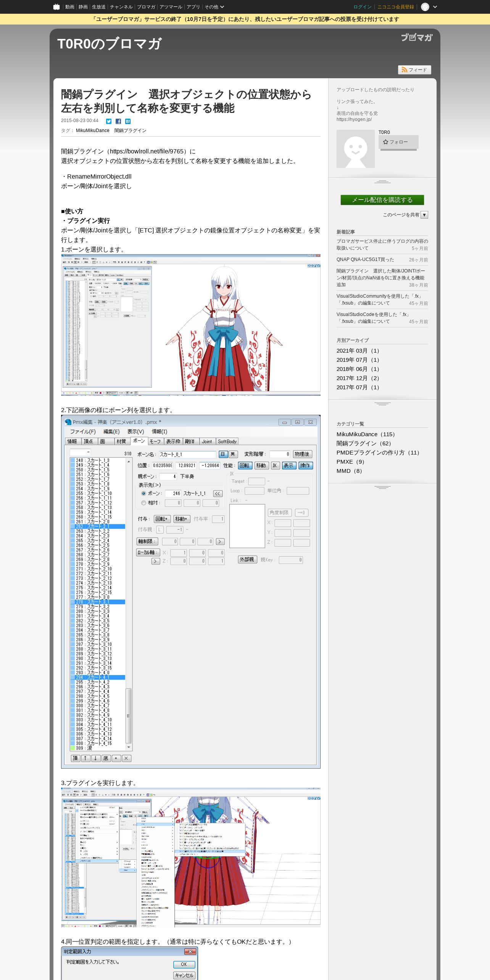Open the VisualStudioCode .fx article link
The image size is (490, 980).
(x=374, y=318)
